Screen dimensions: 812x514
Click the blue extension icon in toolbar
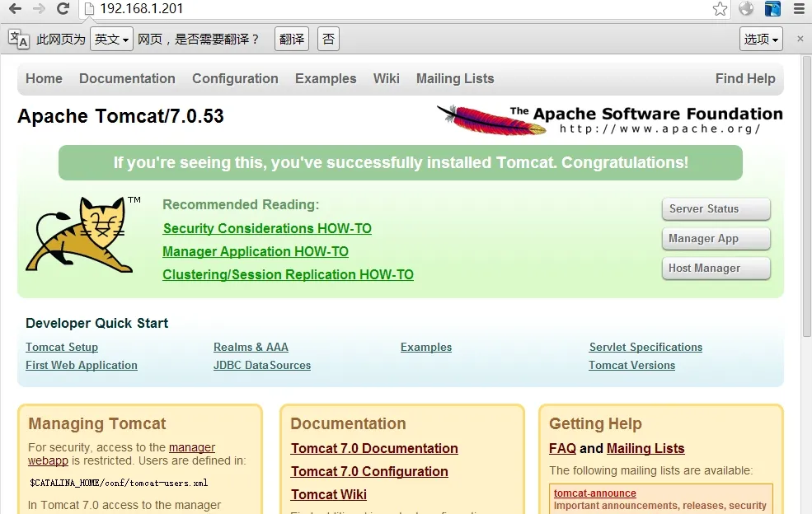pyautogui.click(x=772, y=8)
